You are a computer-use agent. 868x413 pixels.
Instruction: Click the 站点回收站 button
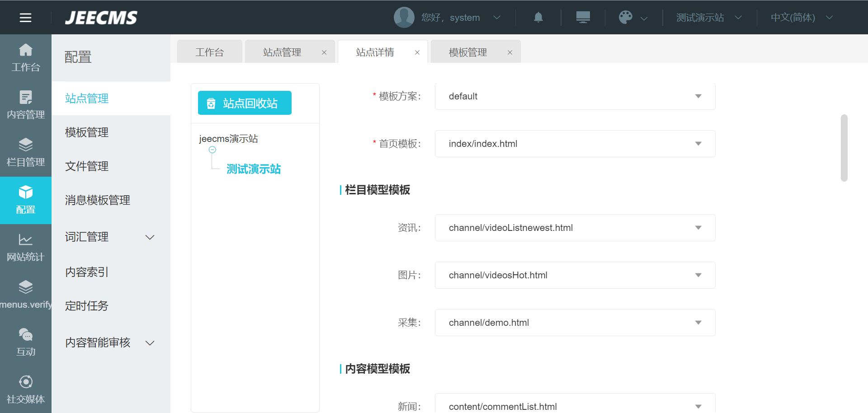245,103
